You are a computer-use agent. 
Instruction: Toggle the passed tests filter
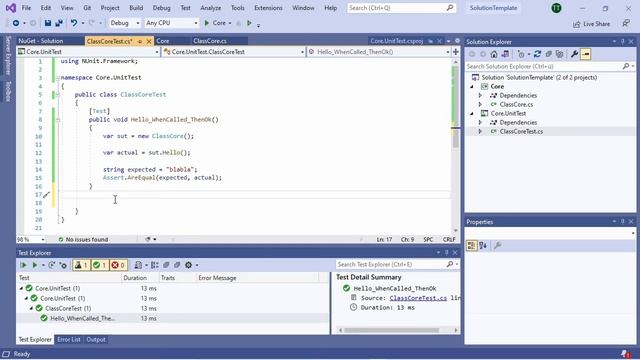coord(99,265)
